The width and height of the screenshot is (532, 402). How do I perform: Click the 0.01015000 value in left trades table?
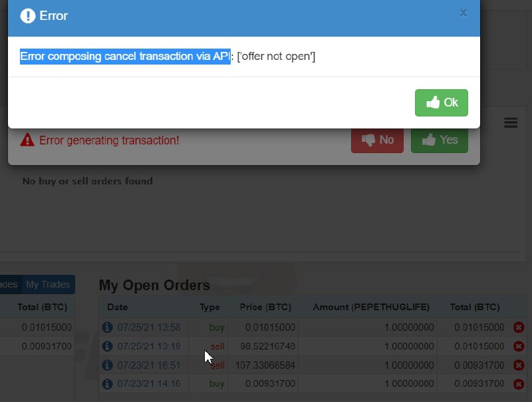47,327
